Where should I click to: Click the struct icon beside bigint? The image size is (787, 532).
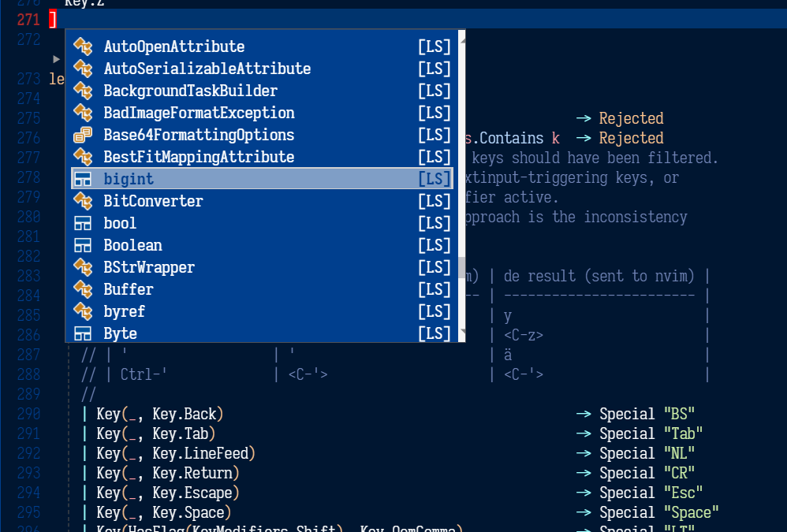point(83,179)
